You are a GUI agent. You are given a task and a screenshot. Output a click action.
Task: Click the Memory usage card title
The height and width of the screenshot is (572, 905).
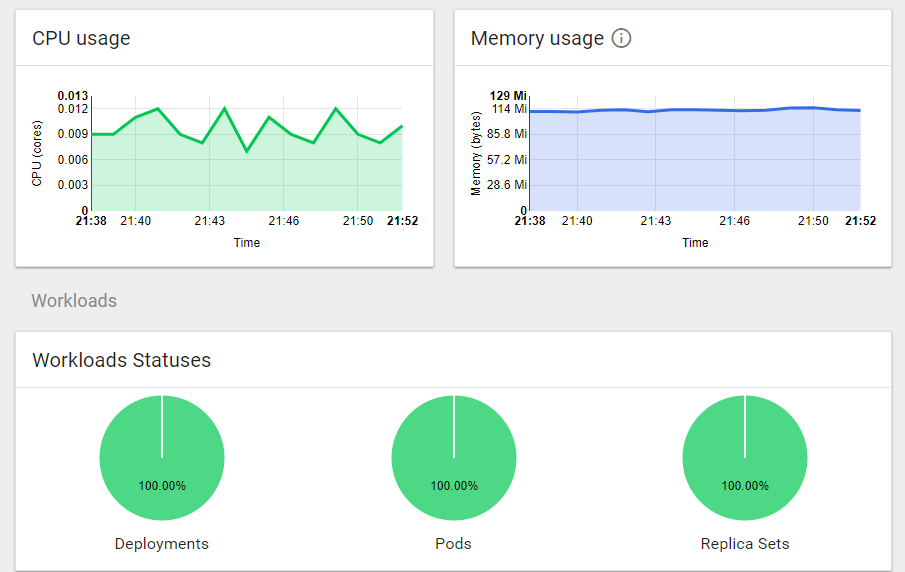tap(537, 39)
